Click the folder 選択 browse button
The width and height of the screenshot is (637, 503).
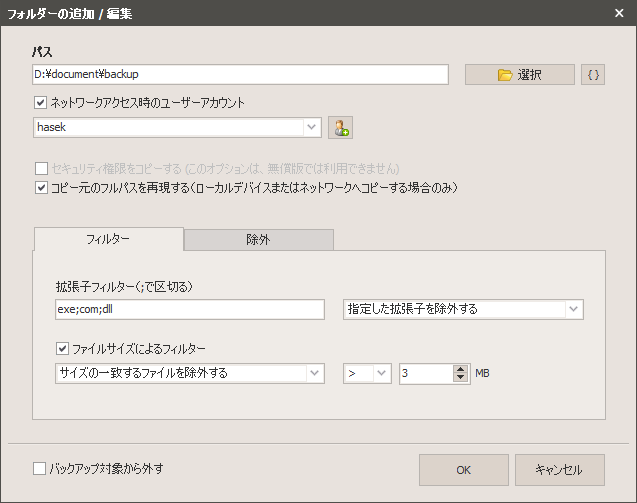pyautogui.click(x=520, y=75)
